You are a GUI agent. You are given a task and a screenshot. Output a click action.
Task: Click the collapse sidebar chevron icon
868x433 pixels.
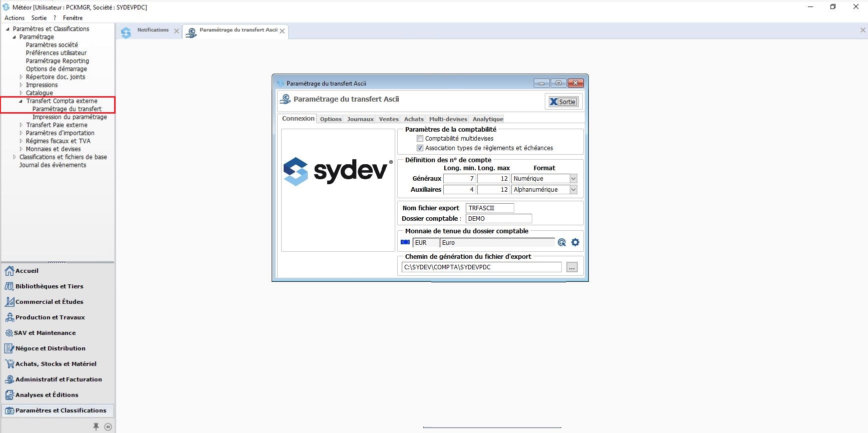tap(108, 427)
